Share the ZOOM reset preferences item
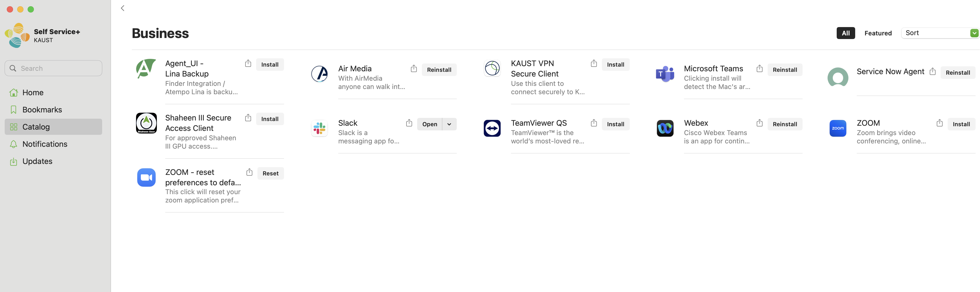 click(249, 172)
